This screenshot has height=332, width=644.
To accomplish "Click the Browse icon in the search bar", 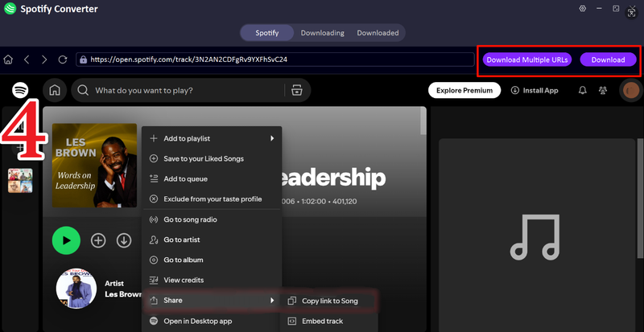I will tap(296, 90).
